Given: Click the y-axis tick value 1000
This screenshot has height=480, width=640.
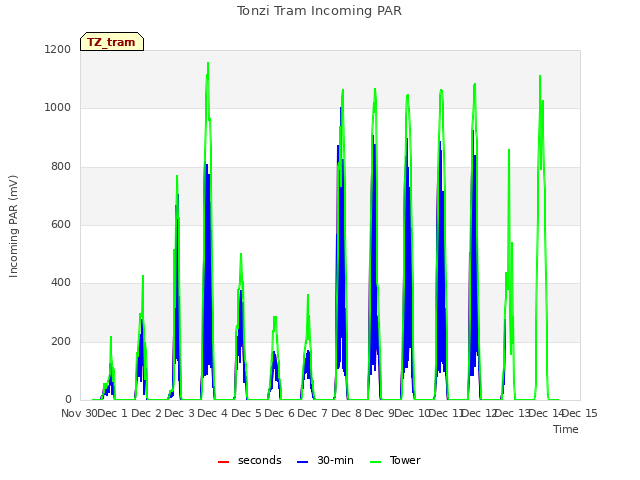Looking at the screenshot, I should pyautogui.click(x=58, y=108).
